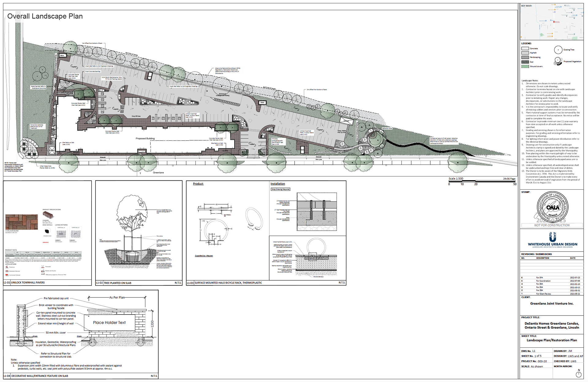Click the Sod legend swatch
The image size is (588, 382).
pyautogui.click(x=525, y=62)
